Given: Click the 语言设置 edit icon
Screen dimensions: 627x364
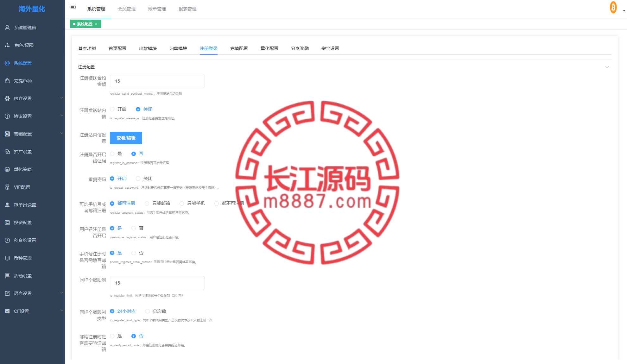Looking at the screenshot, I should coord(7,293).
